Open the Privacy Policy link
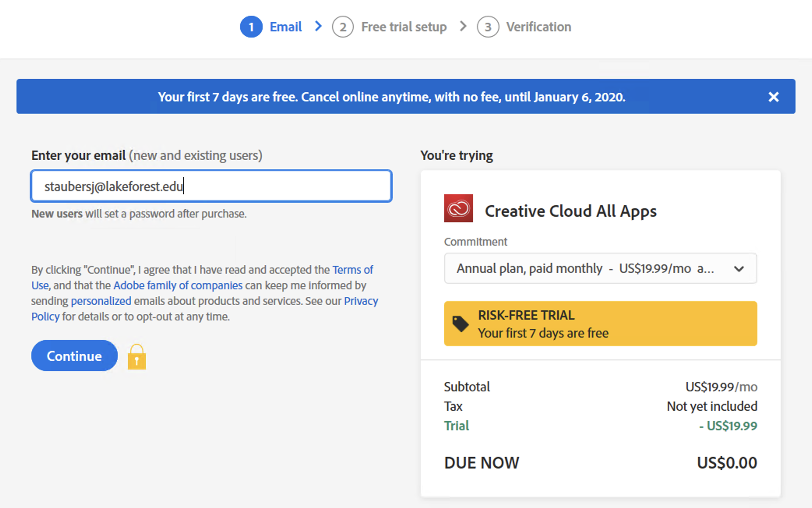Screen dimensions: 812x508 tap(361, 301)
